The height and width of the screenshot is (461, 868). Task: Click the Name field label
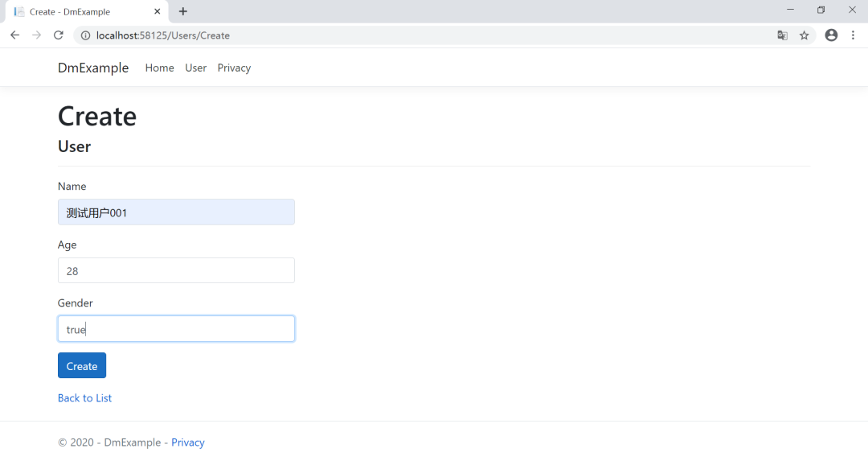(72, 186)
